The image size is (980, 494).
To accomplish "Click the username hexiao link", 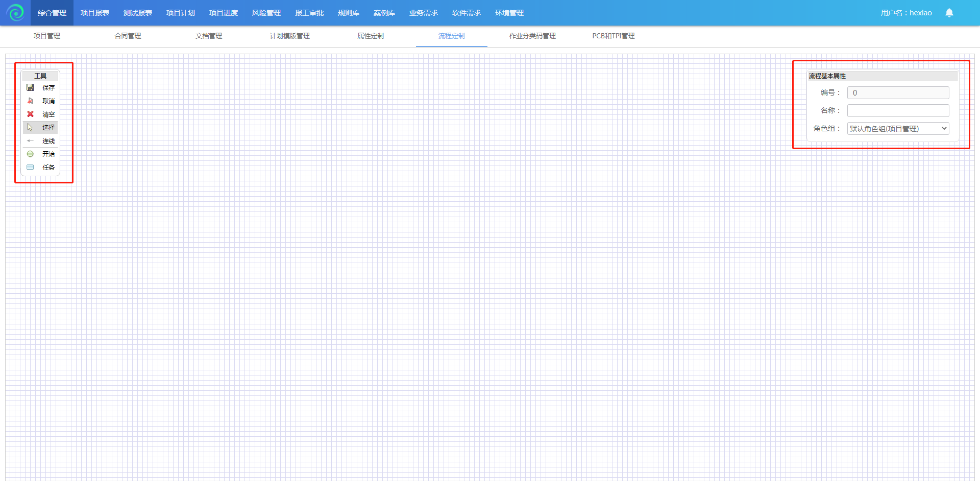I will pos(906,13).
